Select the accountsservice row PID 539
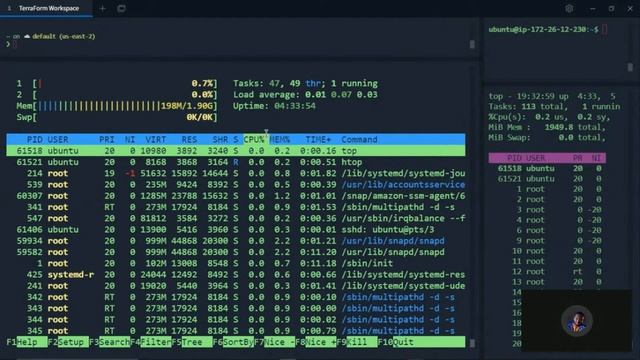 click(236, 184)
